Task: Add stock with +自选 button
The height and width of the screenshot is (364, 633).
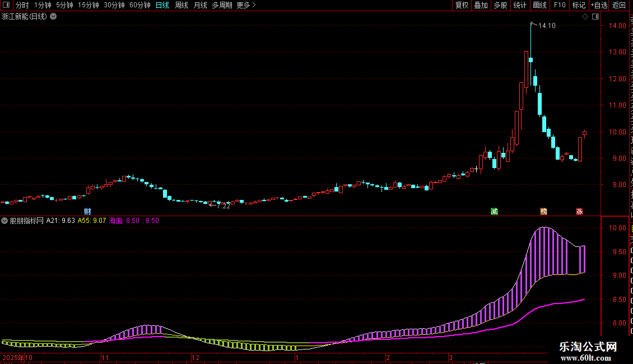Action: [599, 5]
